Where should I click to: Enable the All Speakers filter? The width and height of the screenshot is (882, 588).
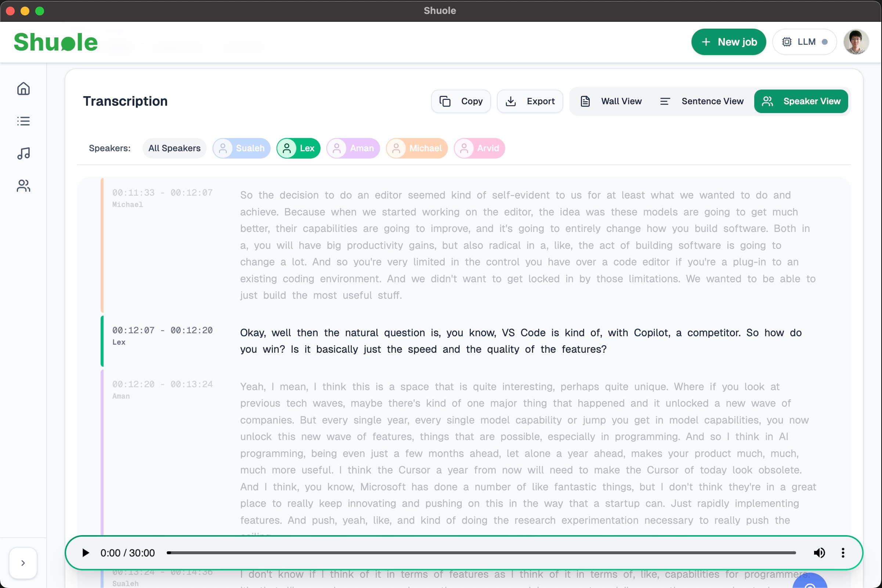tap(174, 148)
